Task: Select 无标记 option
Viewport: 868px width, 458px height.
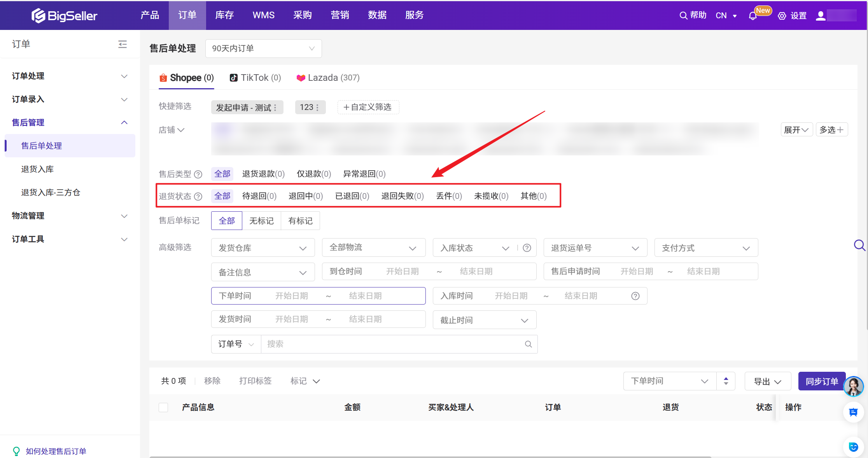Action: pyautogui.click(x=261, y=221)
